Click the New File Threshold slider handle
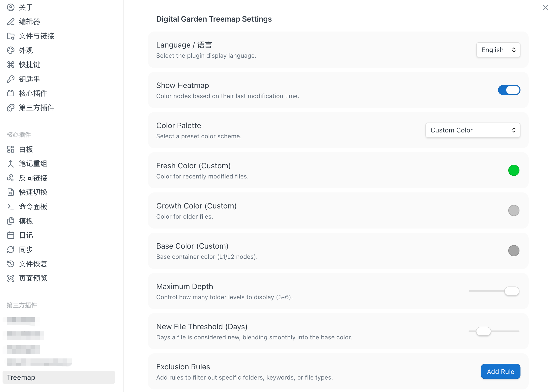Screen dimensions: 551x392 [x=483, y=331]
